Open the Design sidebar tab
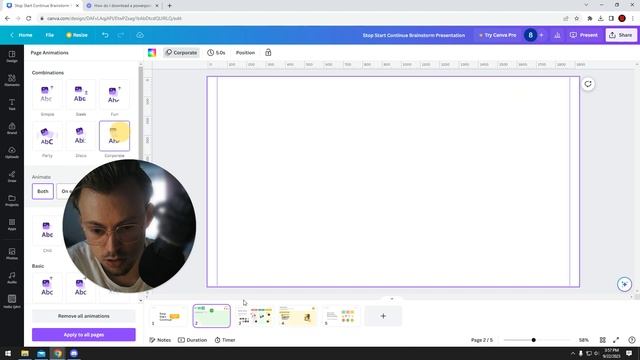 12,56
